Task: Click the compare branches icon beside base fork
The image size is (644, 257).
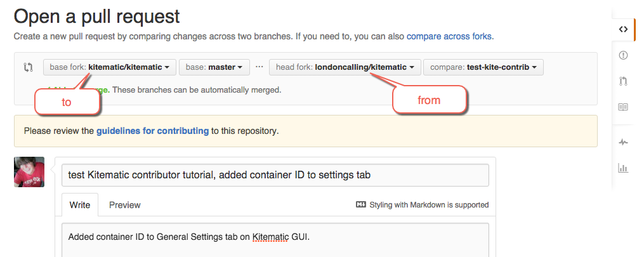Action: 29,67
